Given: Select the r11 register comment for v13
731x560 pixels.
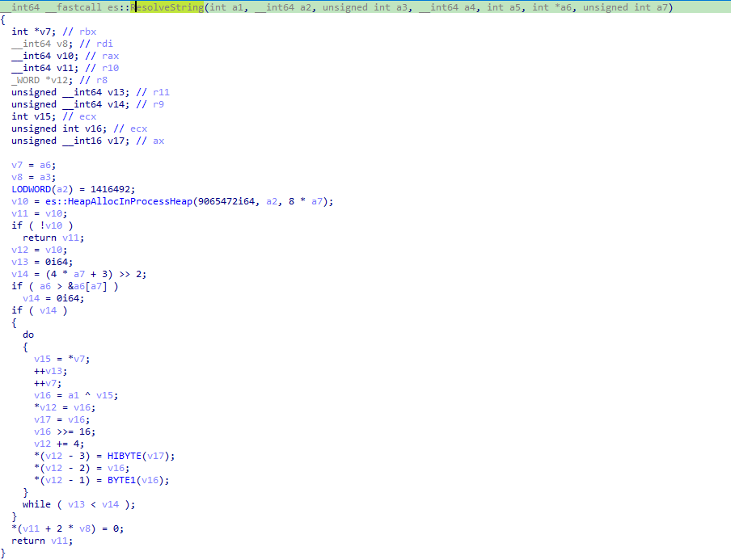Looking at the screenshot, I should click(161, 92).
